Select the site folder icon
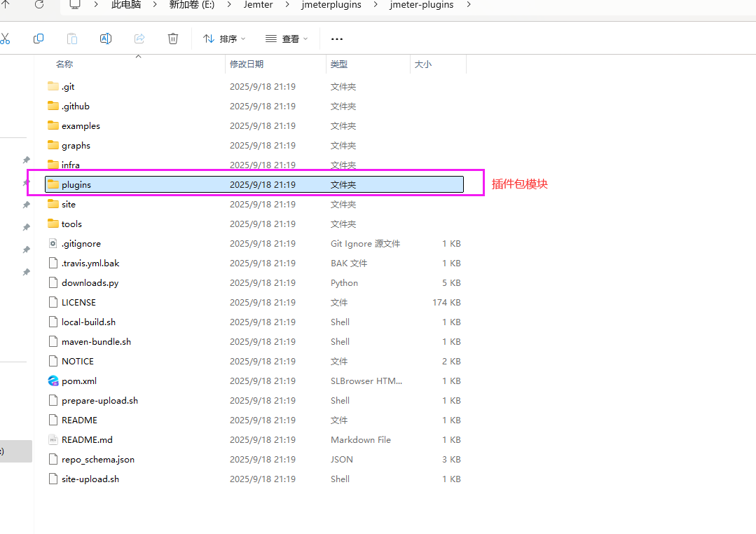The image size is (756, 534). click(x=53, y=204)
